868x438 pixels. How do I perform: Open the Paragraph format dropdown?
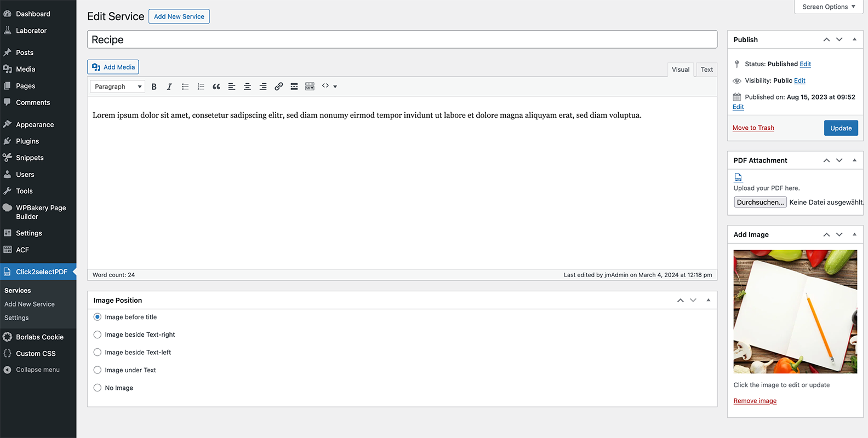point(117,87)
